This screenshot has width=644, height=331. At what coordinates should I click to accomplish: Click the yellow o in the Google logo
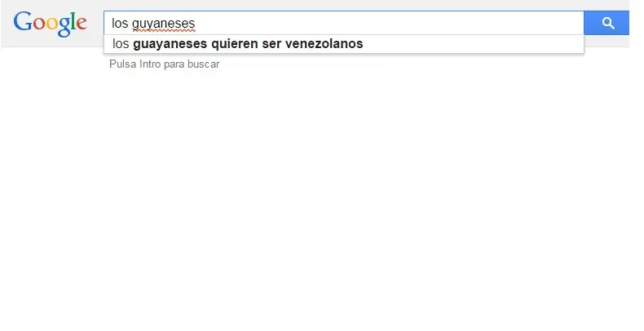[x=51, y=24]
